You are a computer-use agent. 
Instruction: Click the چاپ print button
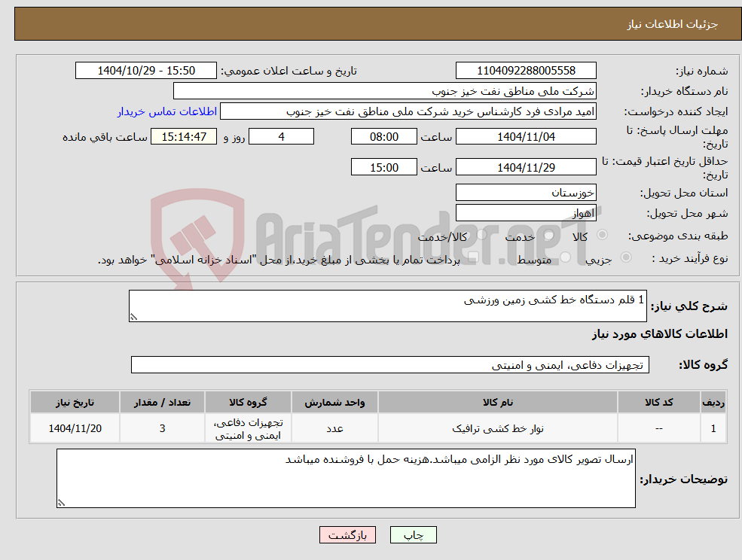[x=413, y=535]
